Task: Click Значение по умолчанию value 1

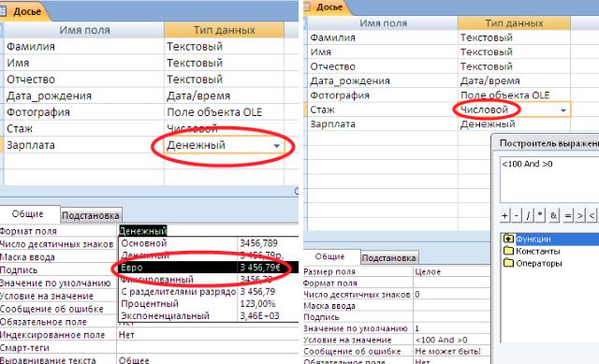Action: point(417,328)
